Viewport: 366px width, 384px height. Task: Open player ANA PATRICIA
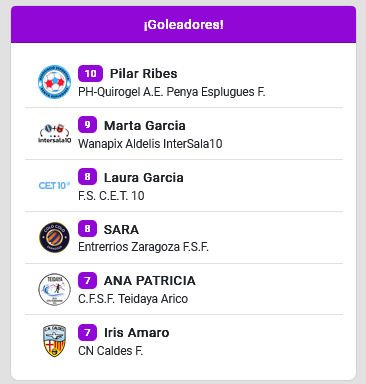click(150, 281)
